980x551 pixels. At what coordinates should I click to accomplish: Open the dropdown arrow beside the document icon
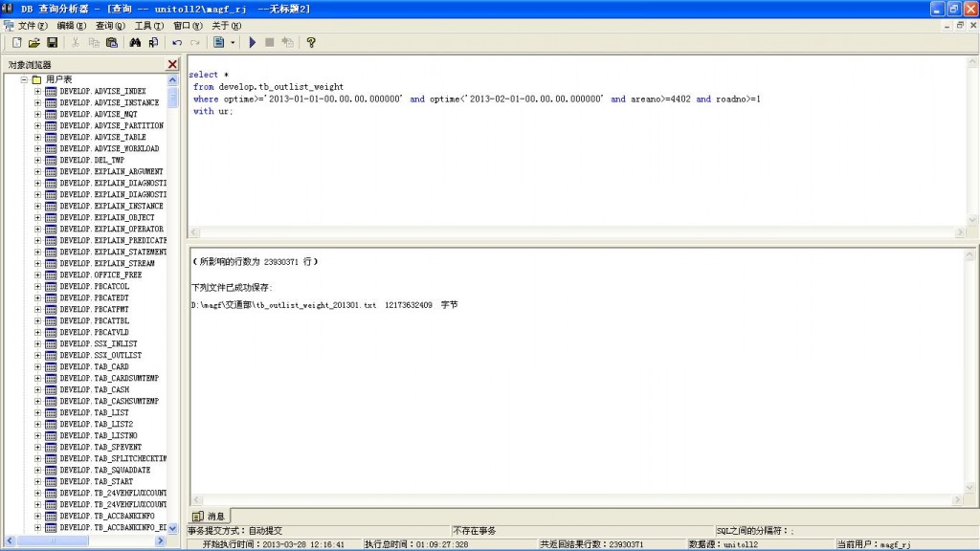(x=233, y=42)
